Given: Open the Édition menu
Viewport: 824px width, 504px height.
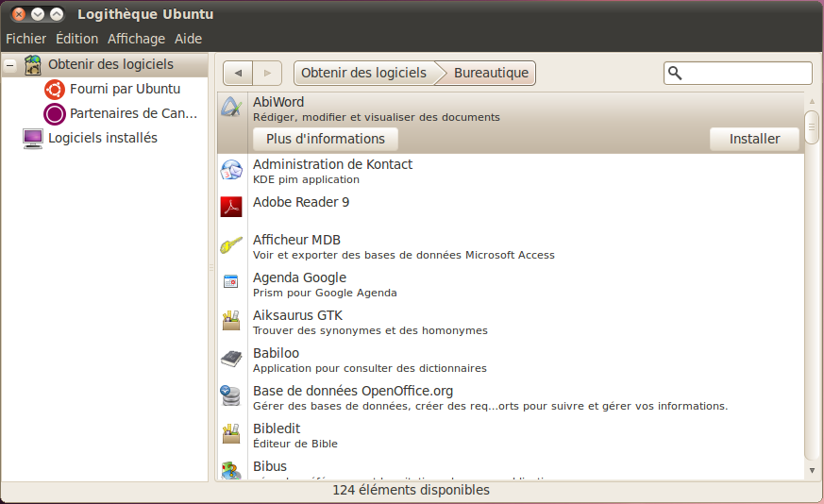Looking at the screenshot, I should [76, 39].
